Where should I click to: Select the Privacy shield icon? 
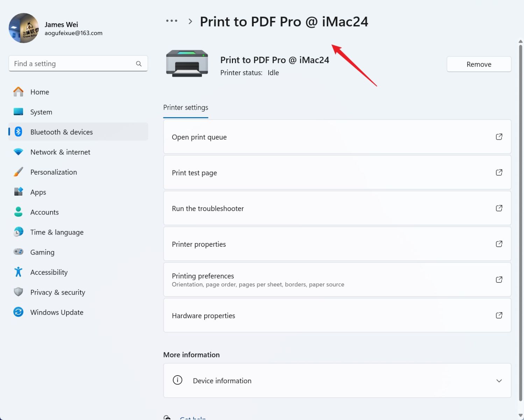click(x=18, y=292)
